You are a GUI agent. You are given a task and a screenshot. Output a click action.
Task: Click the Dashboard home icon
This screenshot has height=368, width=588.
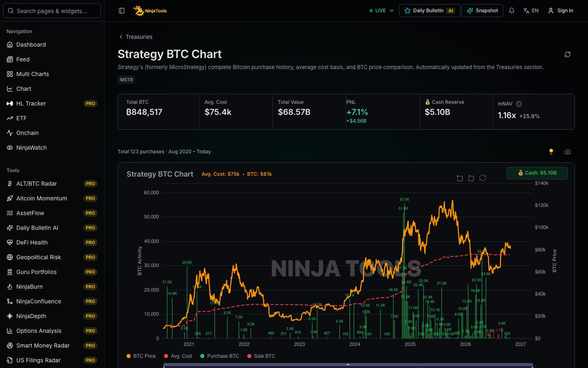(10, 45)
